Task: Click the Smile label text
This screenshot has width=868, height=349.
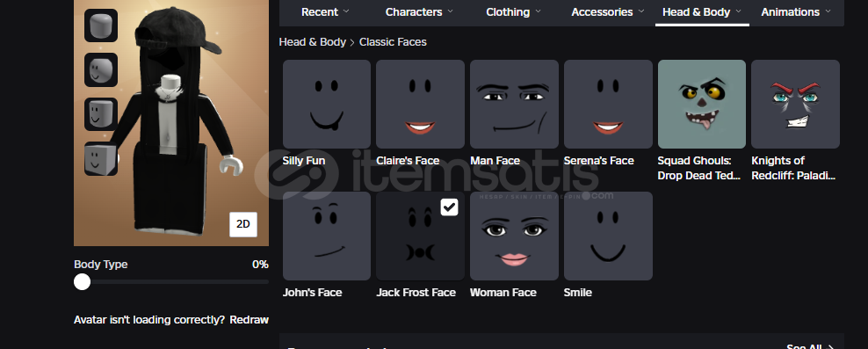Action: [578, 293]
